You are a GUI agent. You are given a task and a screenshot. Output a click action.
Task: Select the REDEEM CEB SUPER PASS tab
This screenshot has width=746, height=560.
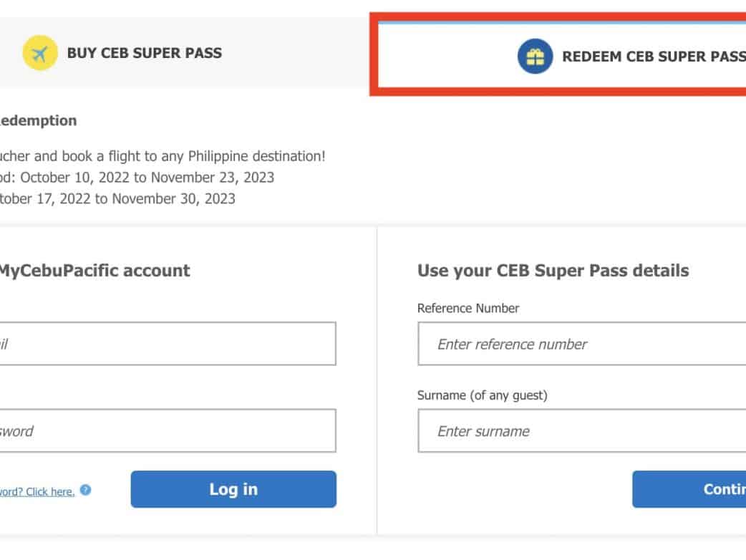point(653,57)
